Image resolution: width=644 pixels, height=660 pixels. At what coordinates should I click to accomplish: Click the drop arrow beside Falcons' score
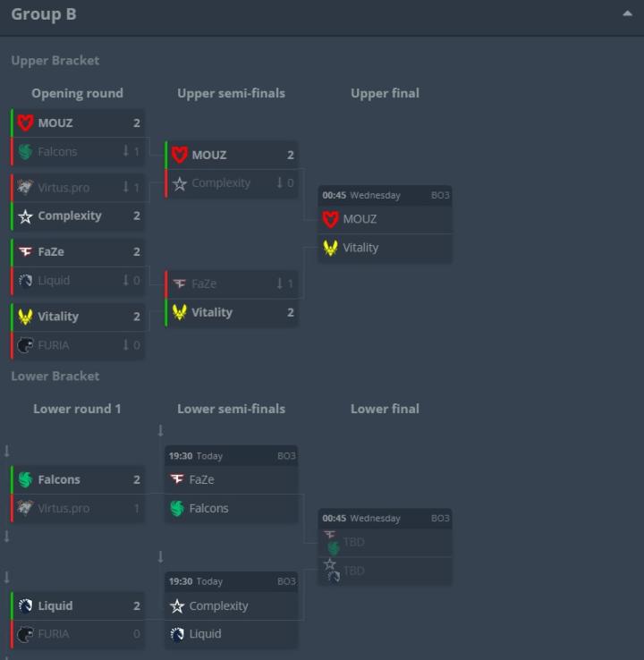[126, 152]
